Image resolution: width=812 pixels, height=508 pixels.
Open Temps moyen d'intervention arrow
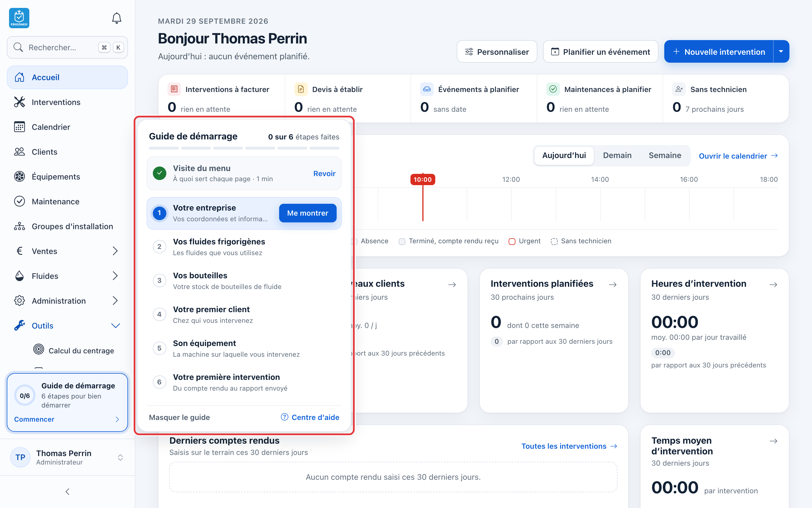click(x=773, y=441)
